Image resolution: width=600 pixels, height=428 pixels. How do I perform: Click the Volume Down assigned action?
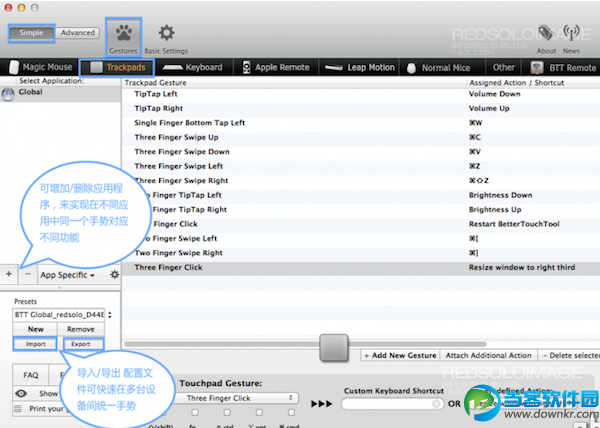coord(494,94)
